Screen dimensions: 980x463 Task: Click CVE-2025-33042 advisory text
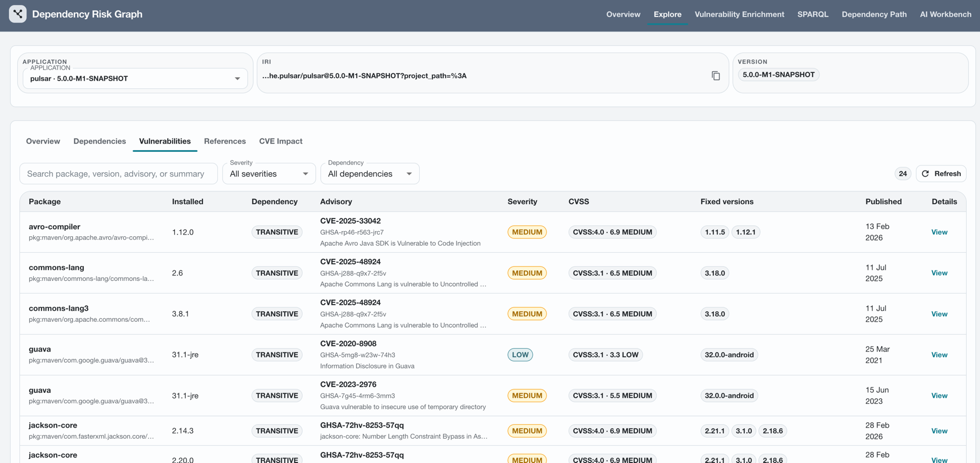point(350,221)
